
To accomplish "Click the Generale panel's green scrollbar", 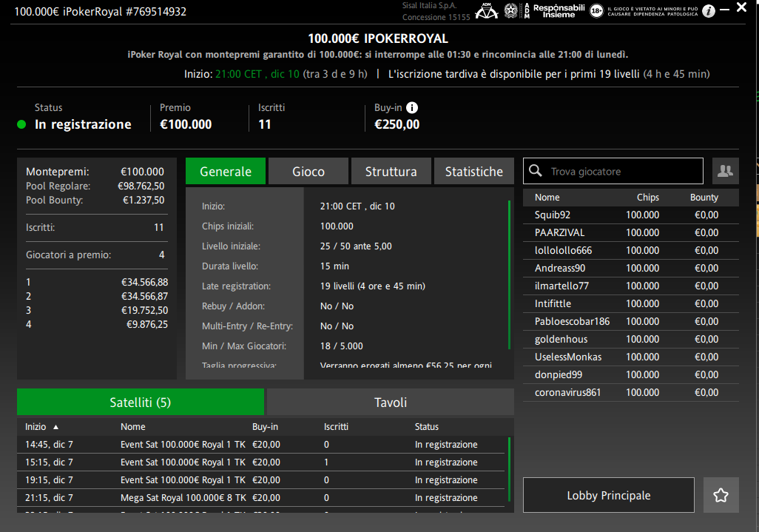I will pos(509,275).
